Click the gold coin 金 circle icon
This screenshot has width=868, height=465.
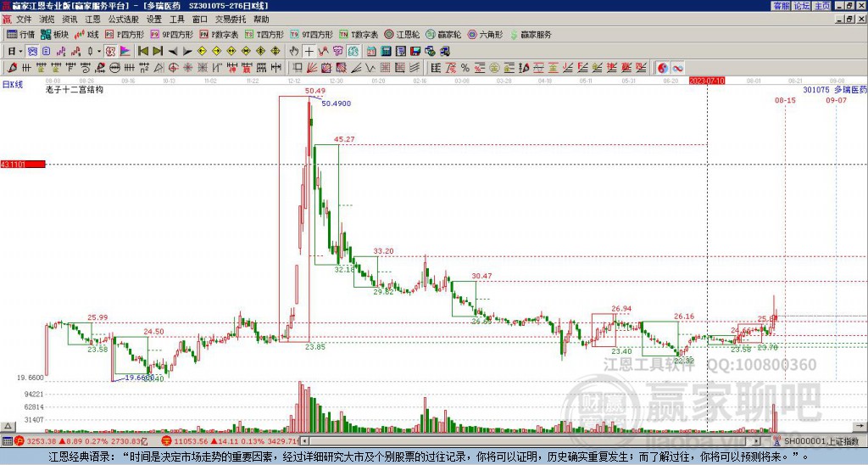pyautogui.click(x=494, y=68)
